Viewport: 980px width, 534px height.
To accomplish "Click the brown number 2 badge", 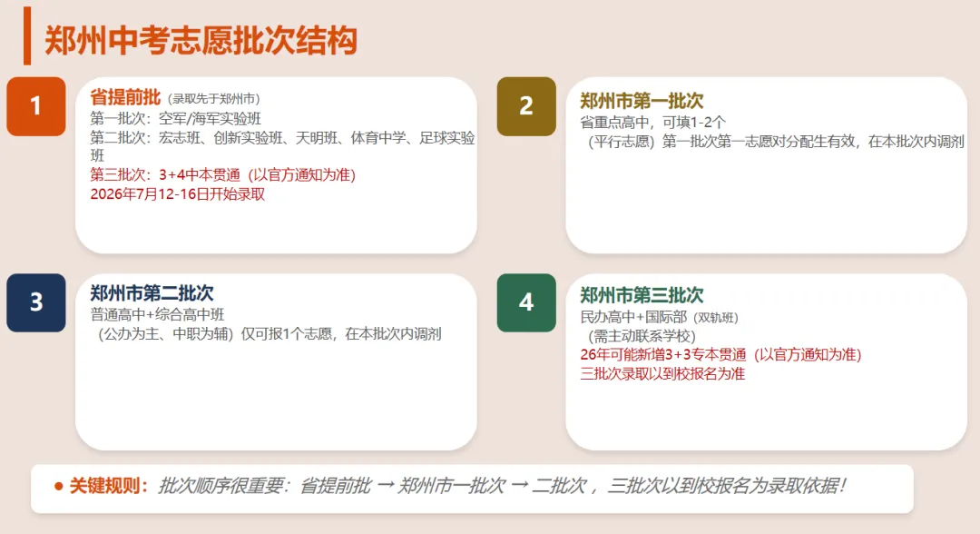I will (526, 106).
